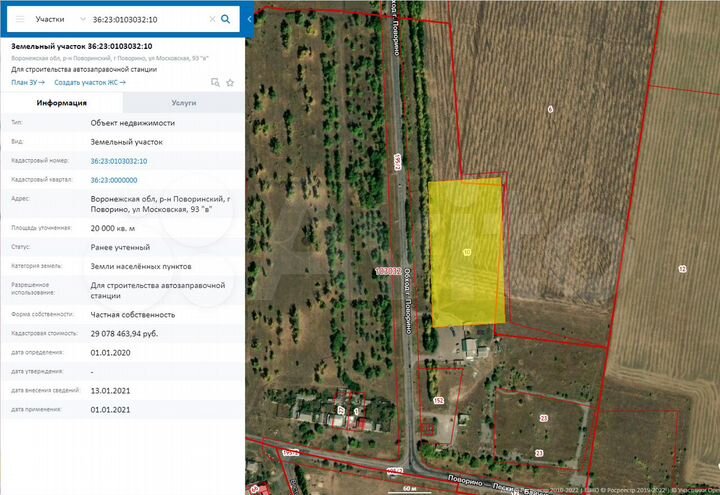
Task: Open cadastral quarter link 36:23:0000000
Action: pyautogui.click(x=113, y=179)
